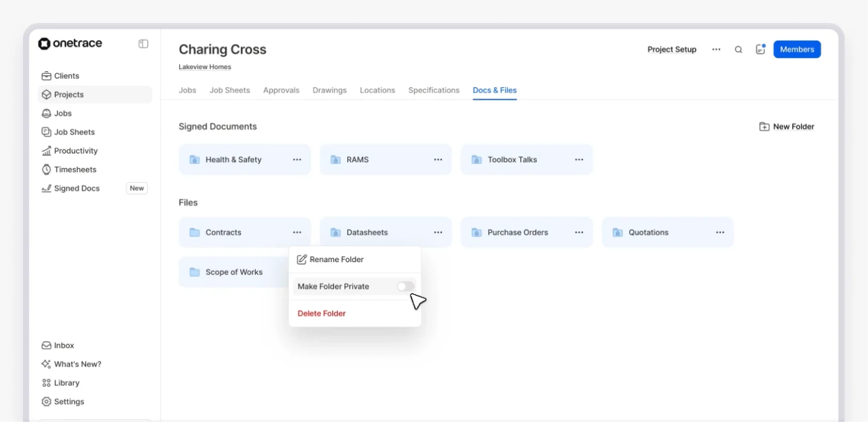868x422 pixels.
Task: Switch to the Specifications tab
Action: (x=434, y=90)
